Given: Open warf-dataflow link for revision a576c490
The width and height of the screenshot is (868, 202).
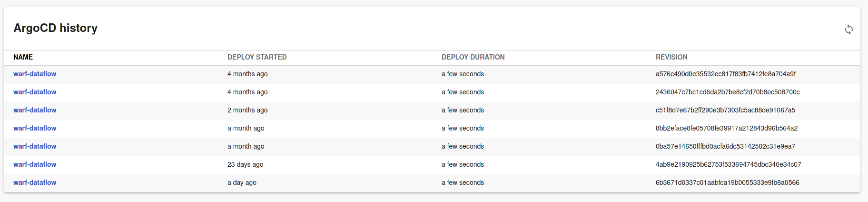Looking at the screenshot, I should (35, 74).
